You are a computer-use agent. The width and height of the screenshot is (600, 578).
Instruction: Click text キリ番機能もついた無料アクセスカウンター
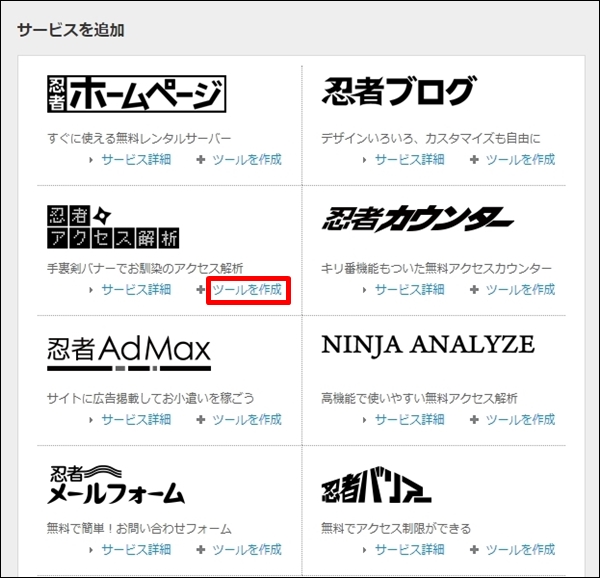tap(436, 268)
